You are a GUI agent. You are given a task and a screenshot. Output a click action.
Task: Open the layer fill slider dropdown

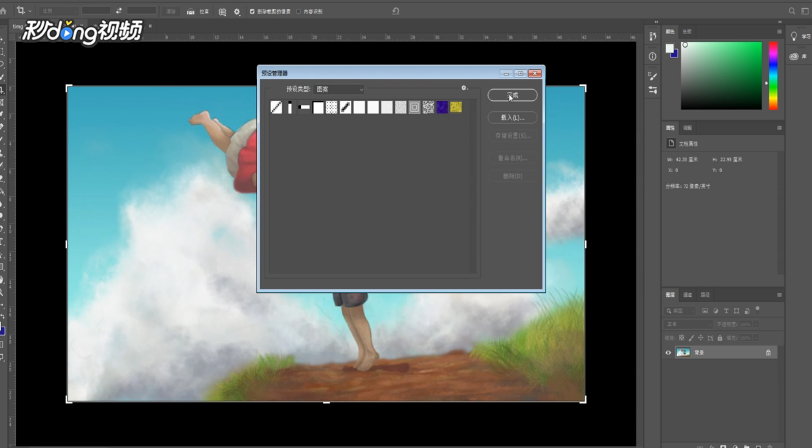point(755,338)
